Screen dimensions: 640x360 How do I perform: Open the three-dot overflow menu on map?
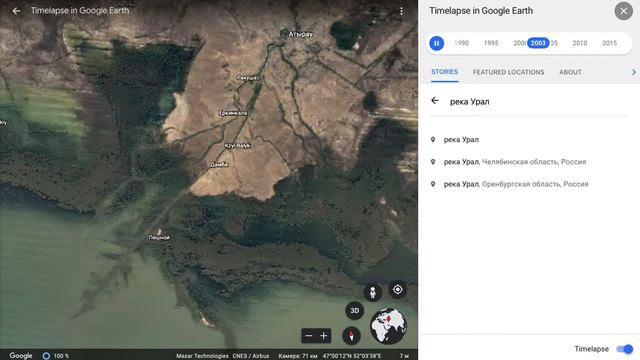[401, 11]
